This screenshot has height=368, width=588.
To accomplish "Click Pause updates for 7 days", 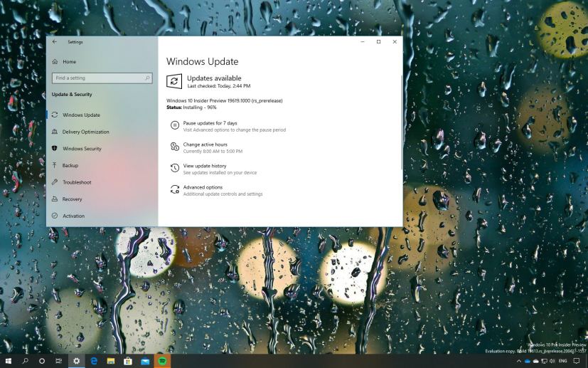I will 210,123.
